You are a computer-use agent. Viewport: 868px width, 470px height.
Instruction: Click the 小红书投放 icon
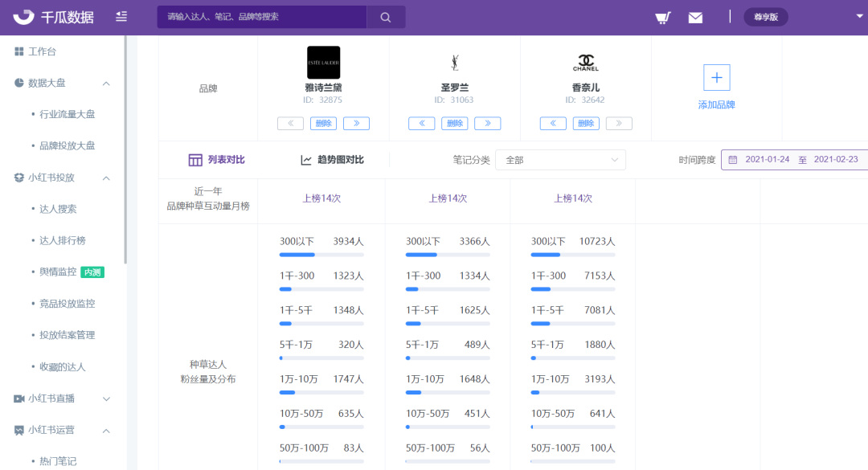click(x=18, y=177)
